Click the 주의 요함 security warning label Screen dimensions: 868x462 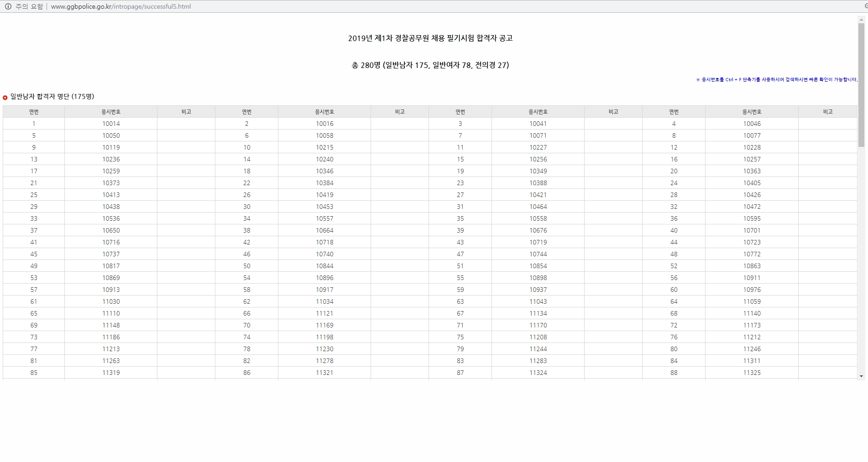point(29,6)
